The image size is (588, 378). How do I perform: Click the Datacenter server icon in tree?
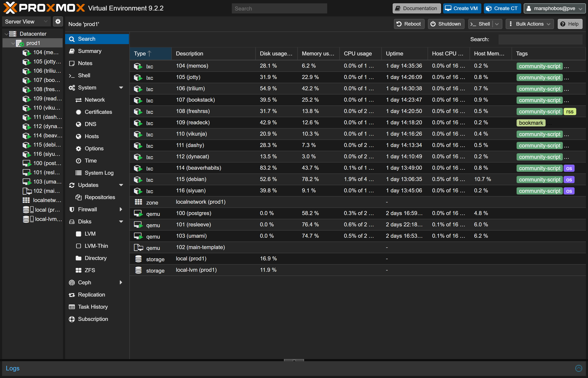[13, 34]
